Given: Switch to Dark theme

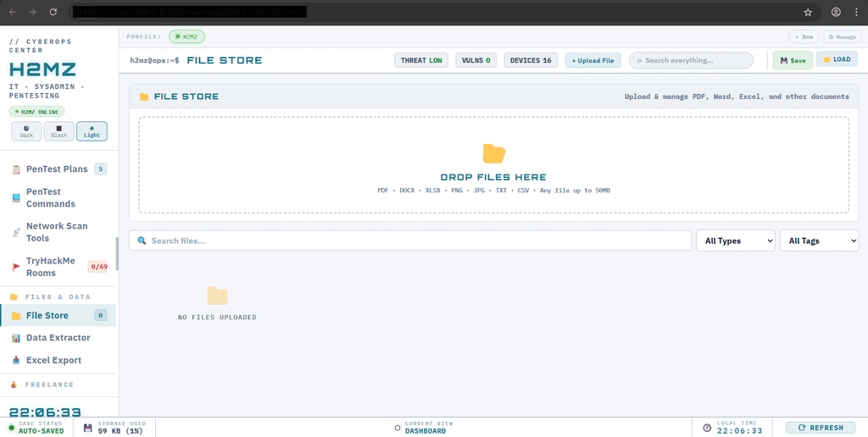Looking at the screenshot, I should coord(26,131).
